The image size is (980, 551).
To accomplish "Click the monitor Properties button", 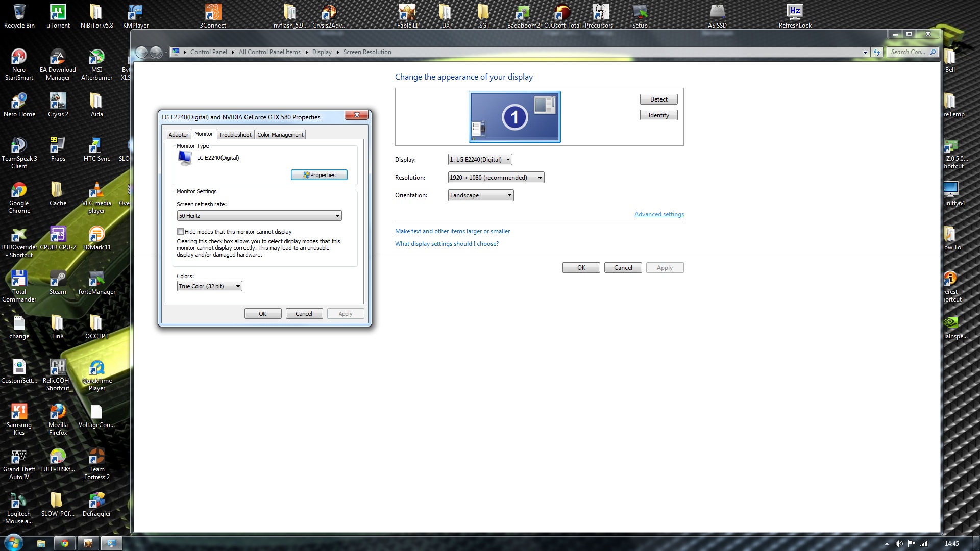I will (319, 175).
